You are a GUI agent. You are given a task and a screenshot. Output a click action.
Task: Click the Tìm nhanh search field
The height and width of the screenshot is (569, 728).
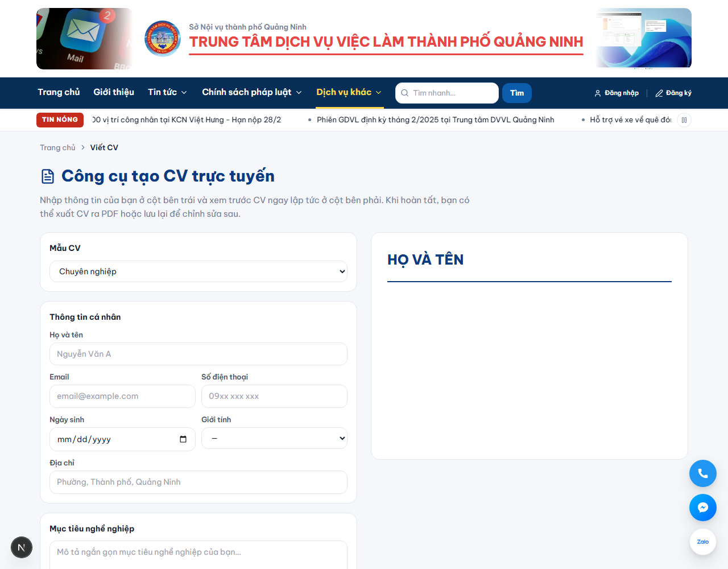click(447, 93)
